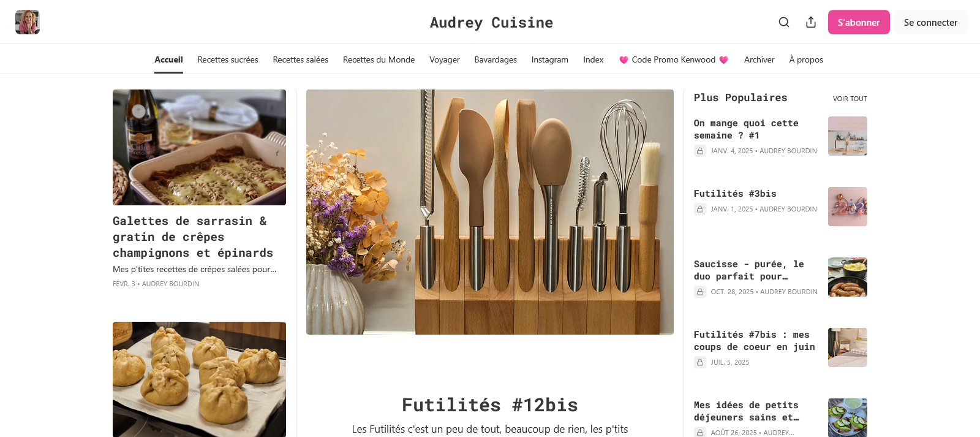The image size is (980, 437).
Task: Click lock icon beside JUIL. 5, 2025
Action: [700, 362]
